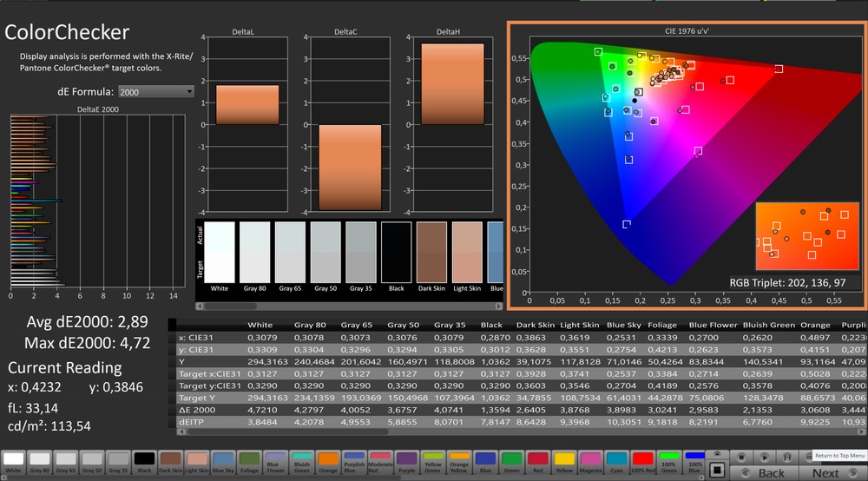This screenshot has height=481, width=868.
Task: Click the DeltaC bar chart
Action: [350, 124]
